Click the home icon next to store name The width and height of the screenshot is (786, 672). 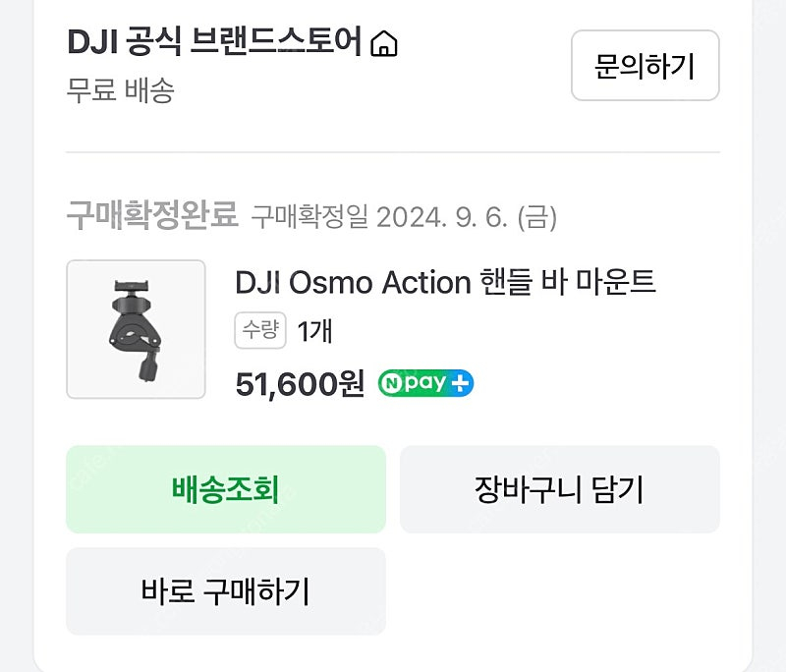point(385,43)
